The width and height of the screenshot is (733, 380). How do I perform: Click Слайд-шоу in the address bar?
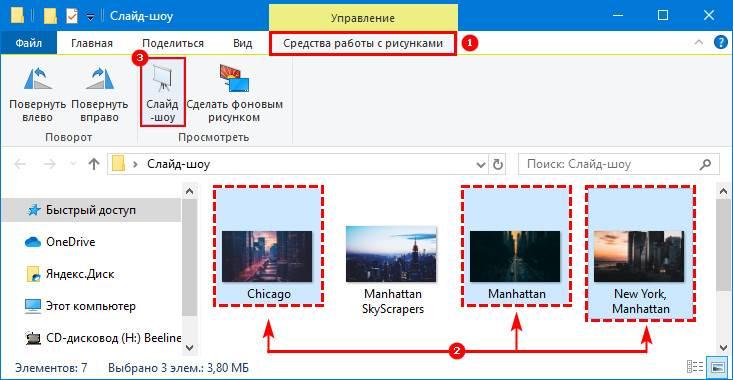pyautogui.click(x=179, y=164)
